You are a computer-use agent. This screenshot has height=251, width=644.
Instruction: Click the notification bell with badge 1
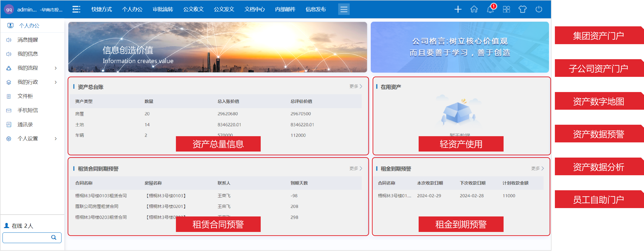[x=490, y=9]
